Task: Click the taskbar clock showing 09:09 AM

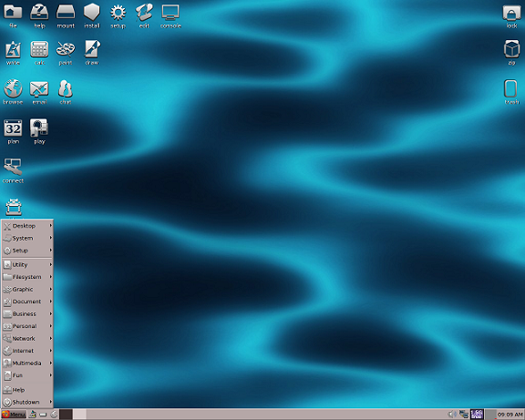Action: coord(510,415)
